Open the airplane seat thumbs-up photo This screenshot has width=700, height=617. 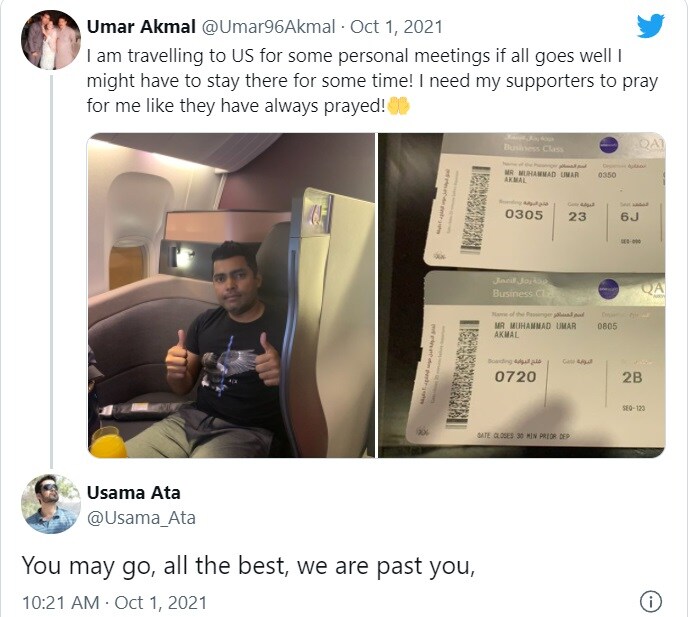click(231, 295)
